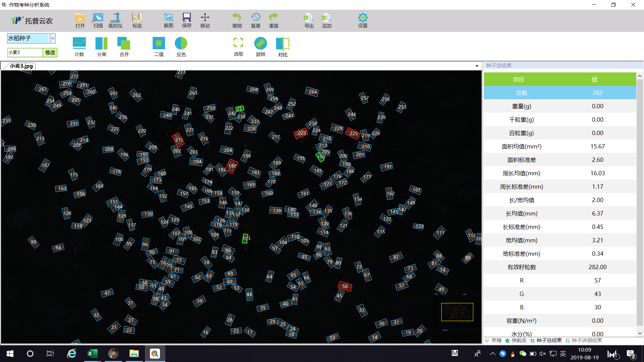Restore the image with 复原
Screen dimensions: 644x362
point(256,20)
